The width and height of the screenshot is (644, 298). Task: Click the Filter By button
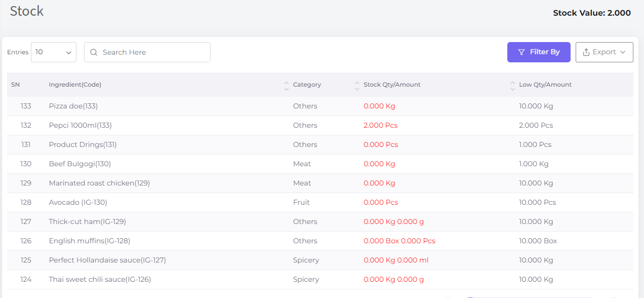pyautogui.click(x=539, y=52)
